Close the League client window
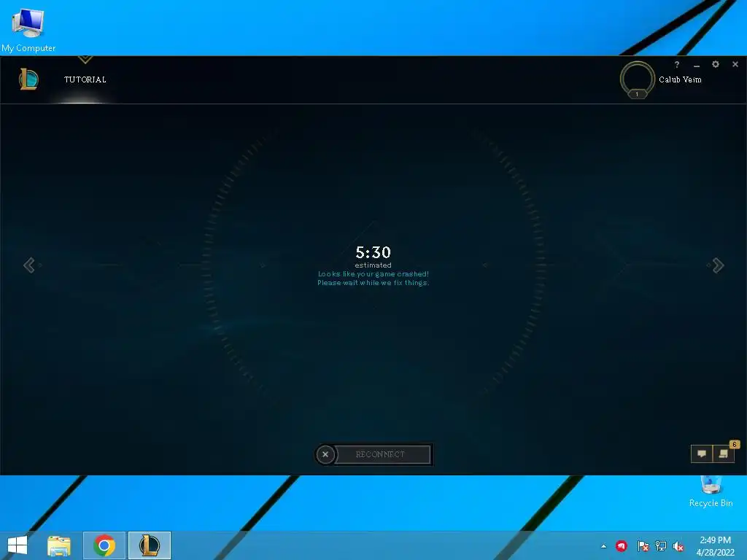747x560 pixels. (x=735, y=64)
